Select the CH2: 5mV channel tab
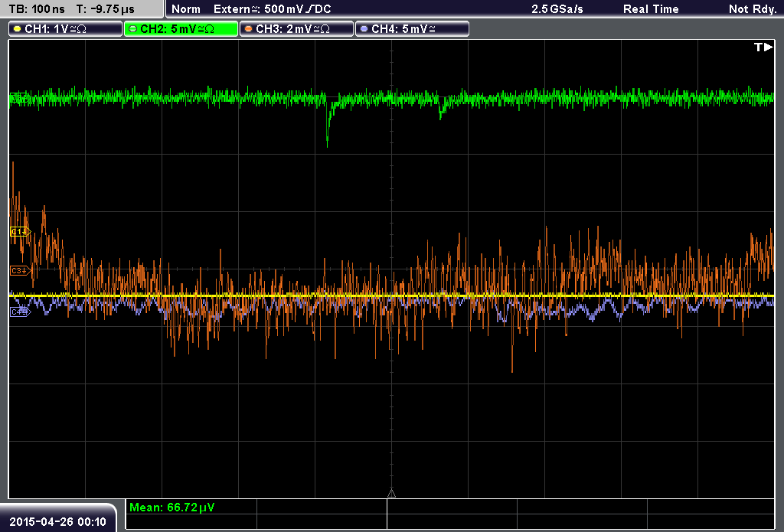The height and width of the screenshot is (532, 784). coord(181,29)
